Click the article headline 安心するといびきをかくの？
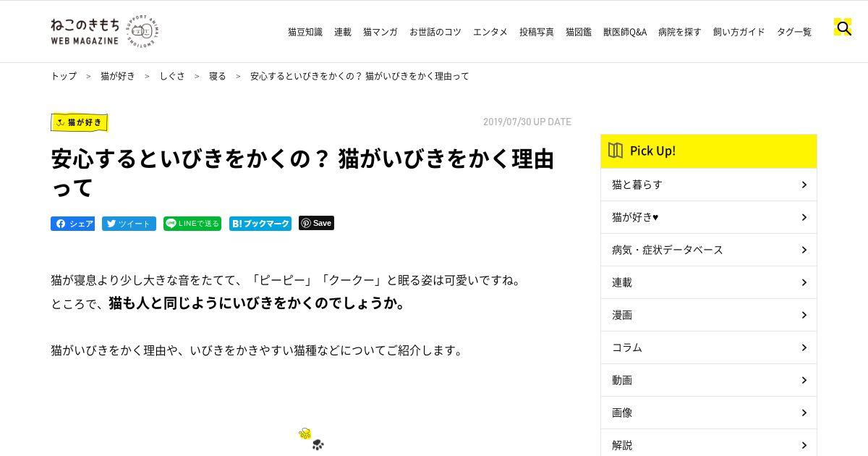This screenshot has width=868, height=456. (x=302, y=173)
